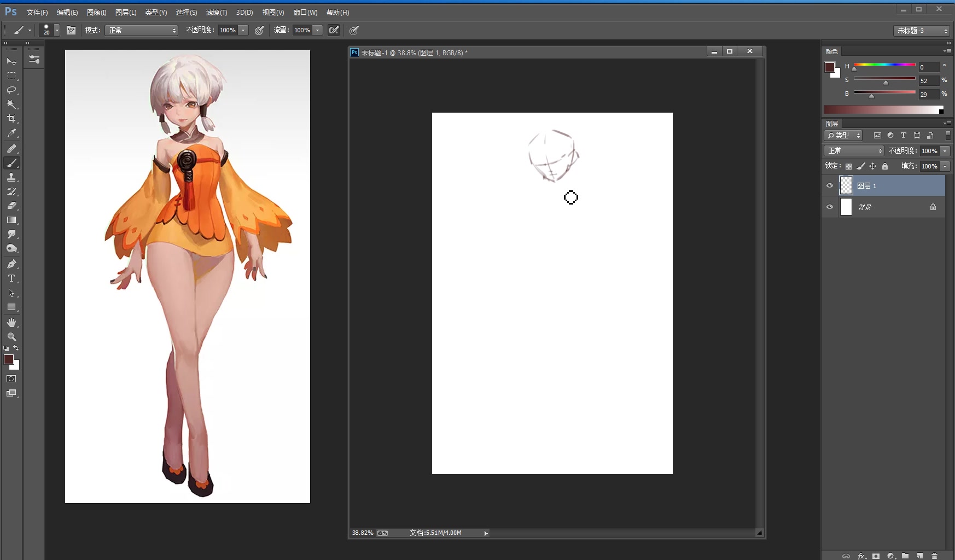Toggle lock image pixels brush icon

pos(861,166)
